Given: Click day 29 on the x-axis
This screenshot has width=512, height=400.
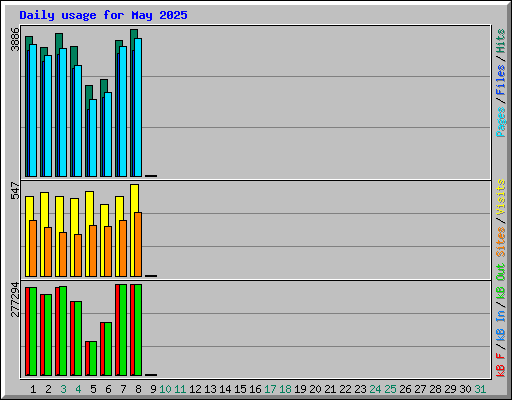Looking at the screenshot, I should point(450,389).
